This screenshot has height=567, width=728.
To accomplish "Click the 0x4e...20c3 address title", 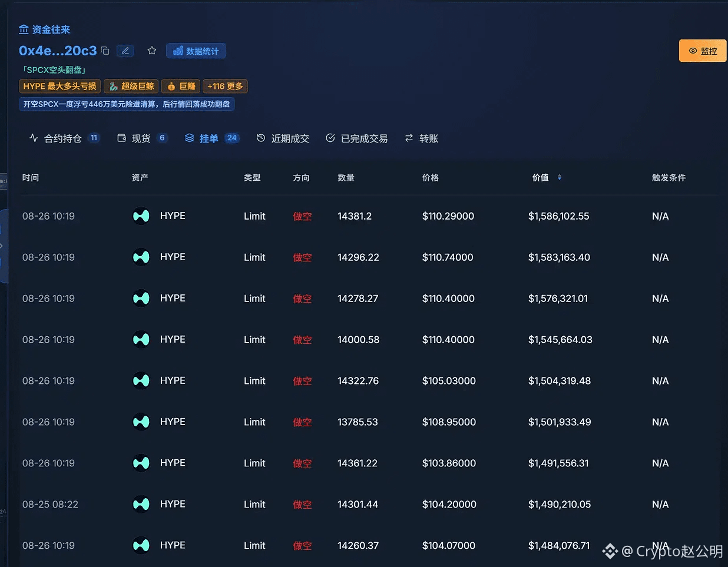I will click(58, 51).
